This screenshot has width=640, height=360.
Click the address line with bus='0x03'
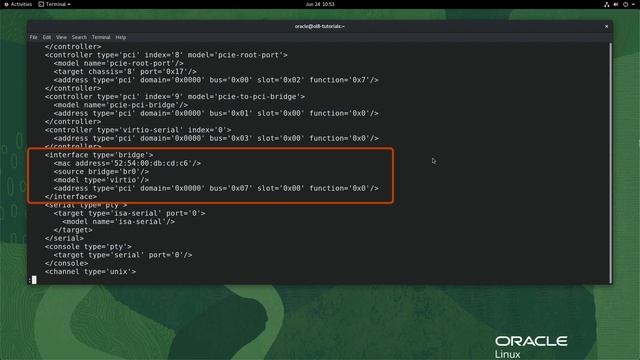216,138
